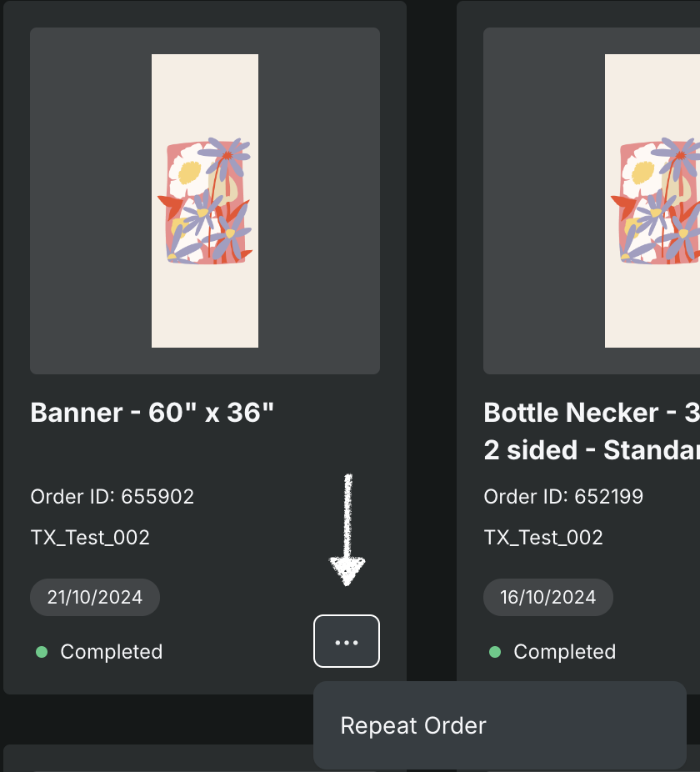Click TX_Test_002 under Order ID 655902
The height and width of the screenshot is (772, 700).
(90, 537)
